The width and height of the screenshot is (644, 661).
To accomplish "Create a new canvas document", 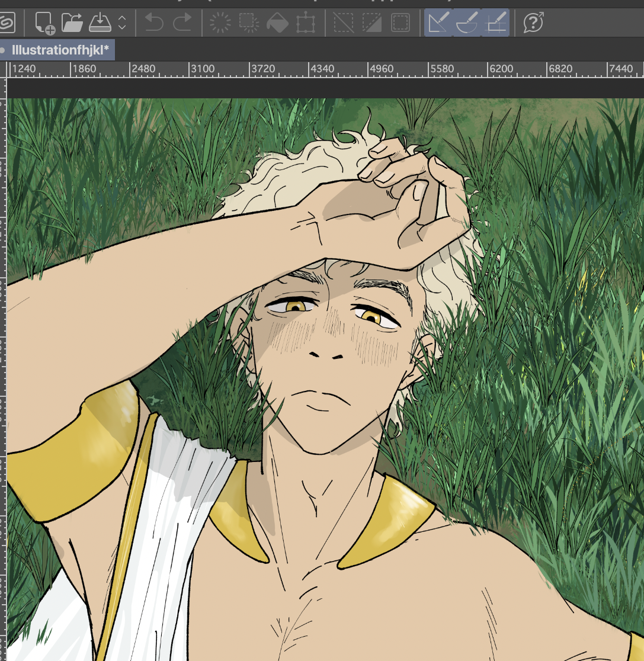I will [x=44, y=23].
